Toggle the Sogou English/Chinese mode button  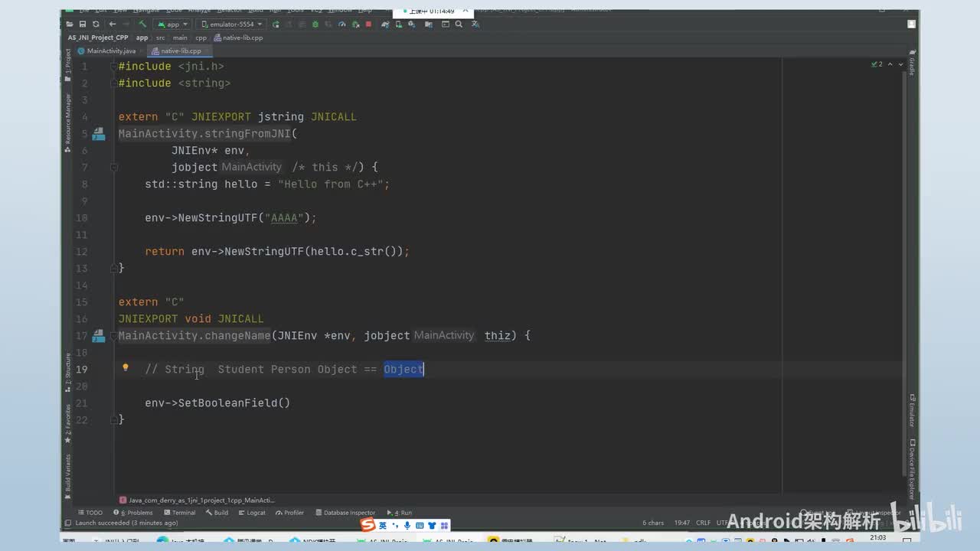tap(383, 525)
